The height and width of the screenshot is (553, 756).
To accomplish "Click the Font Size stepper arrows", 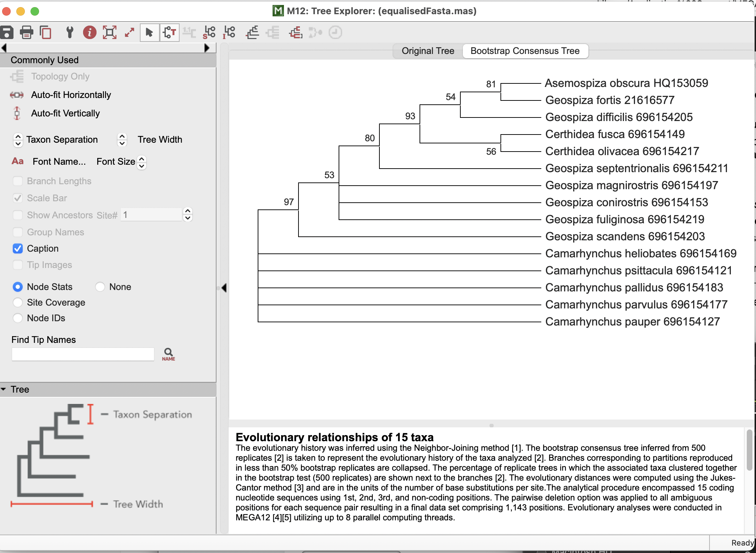I will pos(142,163).
